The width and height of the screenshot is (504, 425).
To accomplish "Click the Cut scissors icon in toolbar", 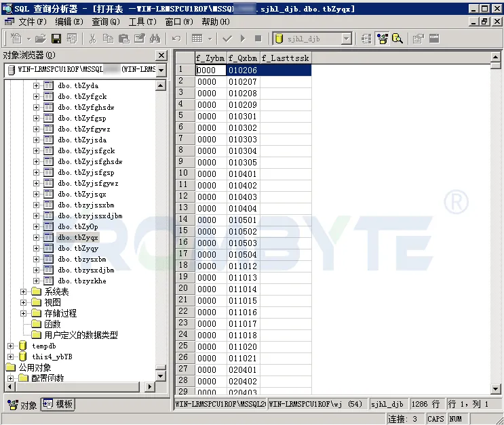I will [92, 39].
